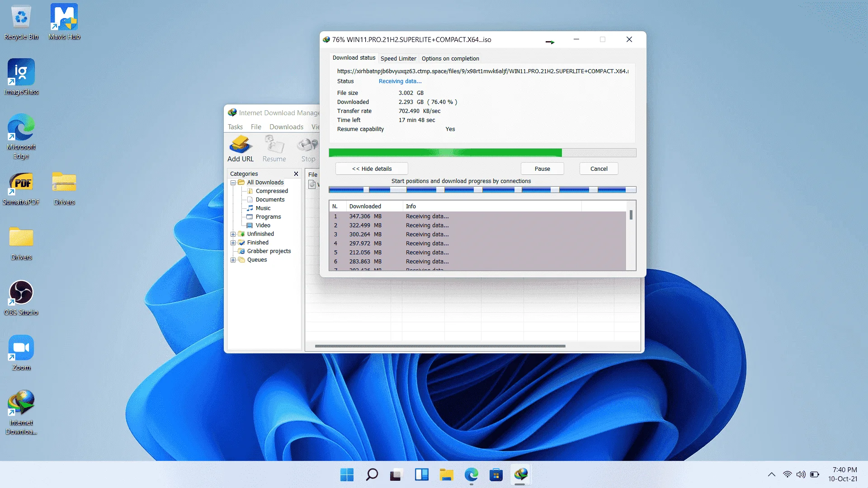Screen dimensions: 868x488
Task: Pause the download
Action: [x=542, y=169]
